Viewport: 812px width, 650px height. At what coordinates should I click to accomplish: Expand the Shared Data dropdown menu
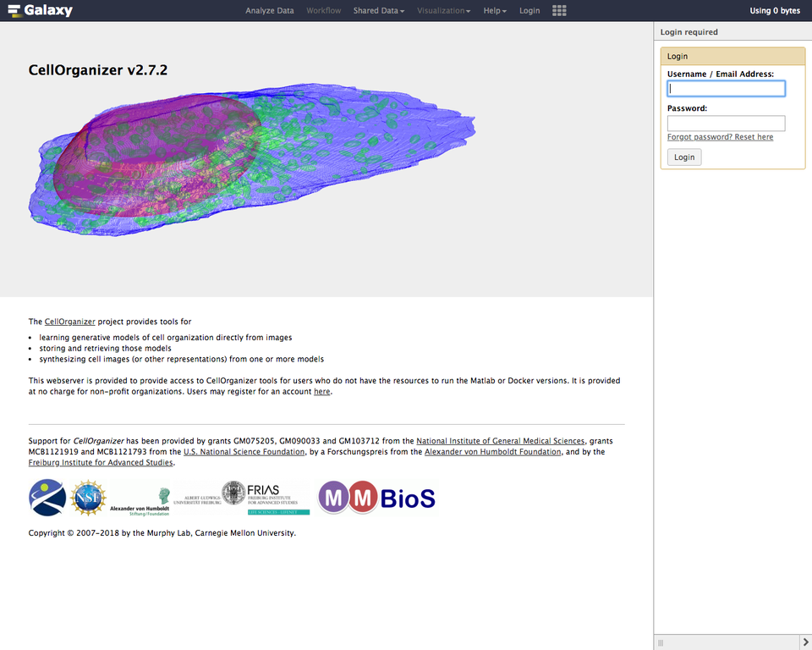[379, 10]
